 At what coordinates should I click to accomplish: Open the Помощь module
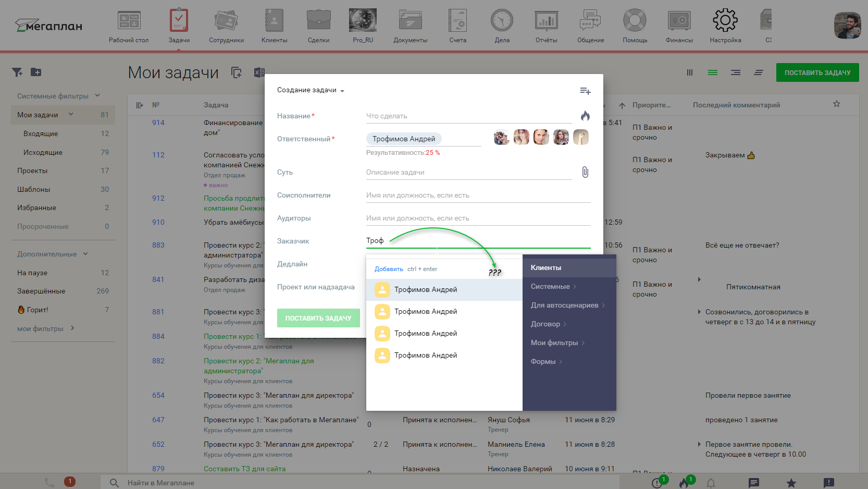click(x=635, y=26)
